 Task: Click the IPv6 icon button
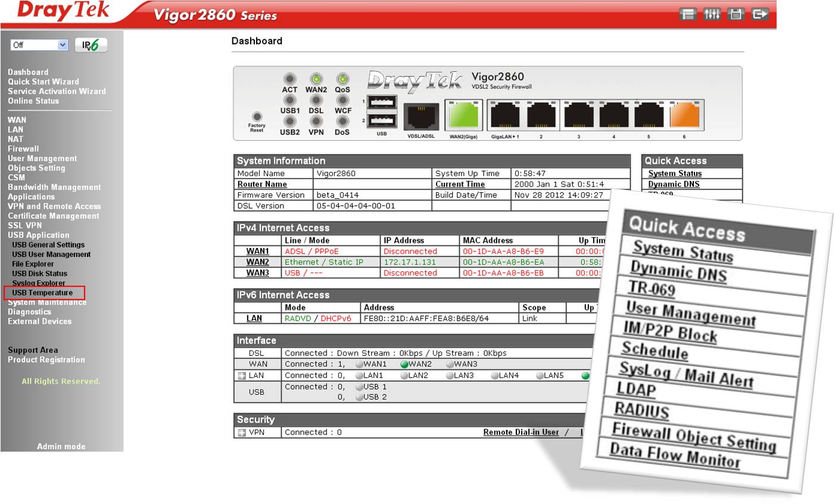[91, 45]
